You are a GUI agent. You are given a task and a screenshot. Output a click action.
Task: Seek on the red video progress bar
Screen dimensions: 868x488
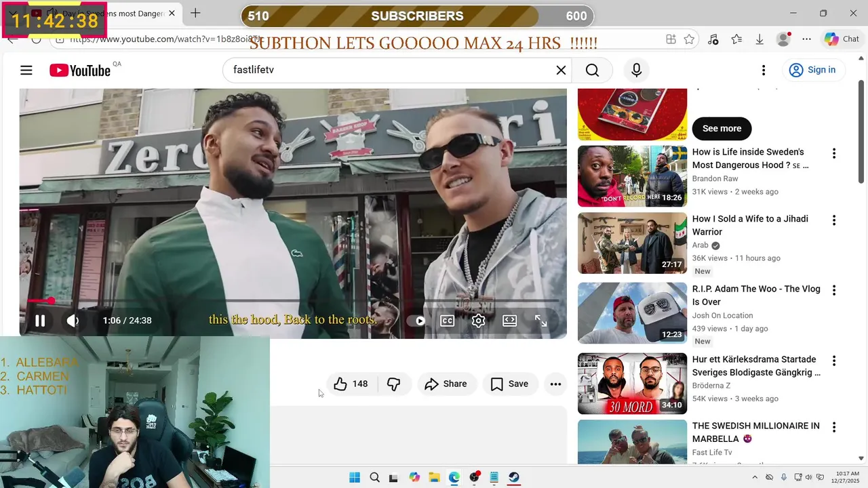tap(293, 300)
